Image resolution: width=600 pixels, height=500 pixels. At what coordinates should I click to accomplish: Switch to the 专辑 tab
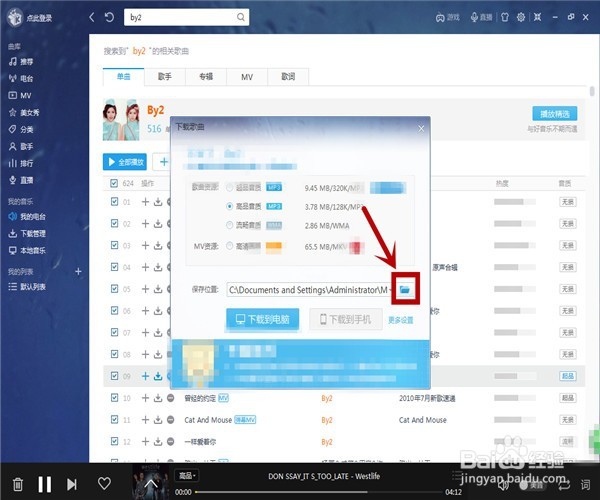(x=206, y=77)
